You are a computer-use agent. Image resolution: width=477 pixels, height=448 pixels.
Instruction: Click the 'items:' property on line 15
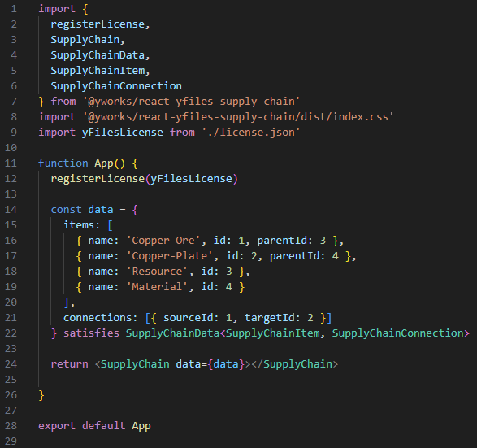[81, 225]
